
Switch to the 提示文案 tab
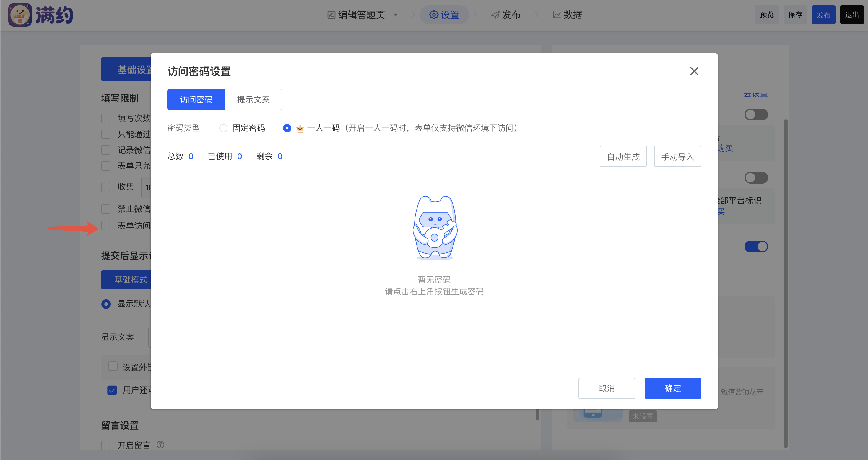[x=253, y=100]
